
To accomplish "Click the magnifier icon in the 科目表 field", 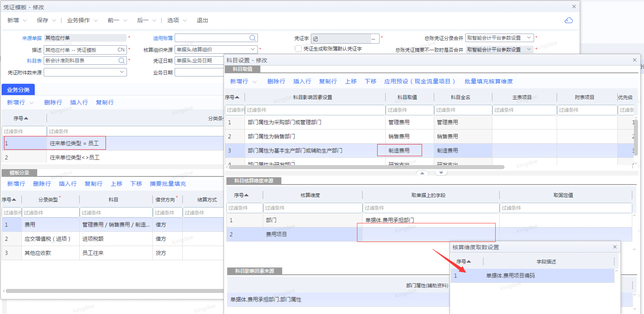I will 121,61.
